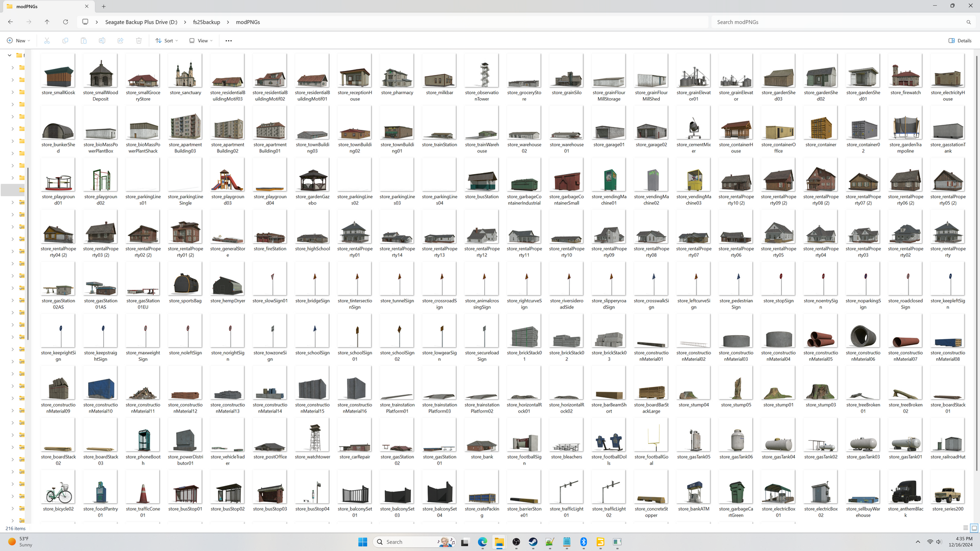
Task: Toggle the Details pane
Action: (960, 41)
